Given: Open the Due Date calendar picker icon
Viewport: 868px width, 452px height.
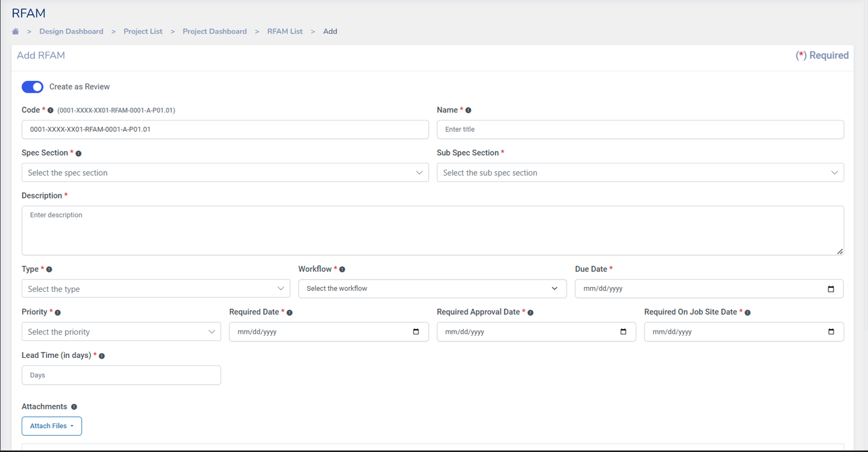Looking at the screenshot, I should tap(831, 289).
